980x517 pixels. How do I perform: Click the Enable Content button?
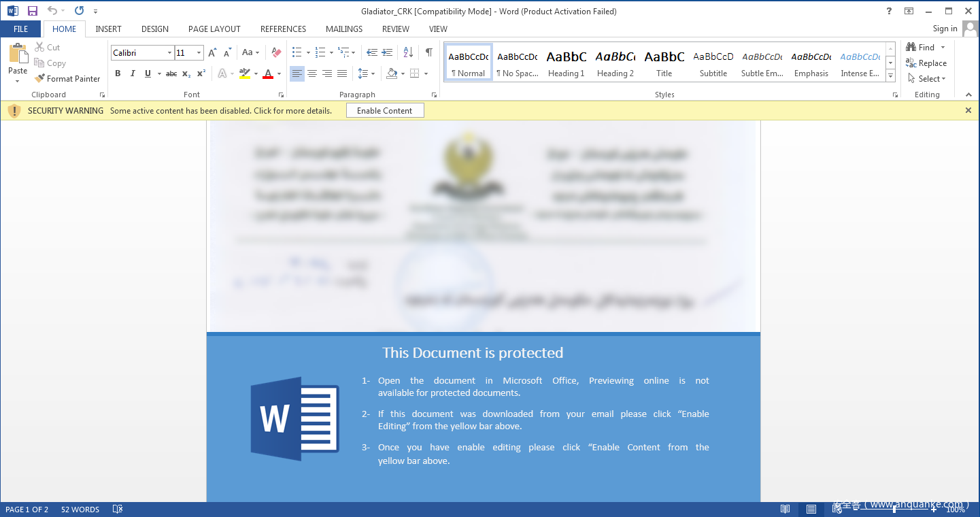385,111
